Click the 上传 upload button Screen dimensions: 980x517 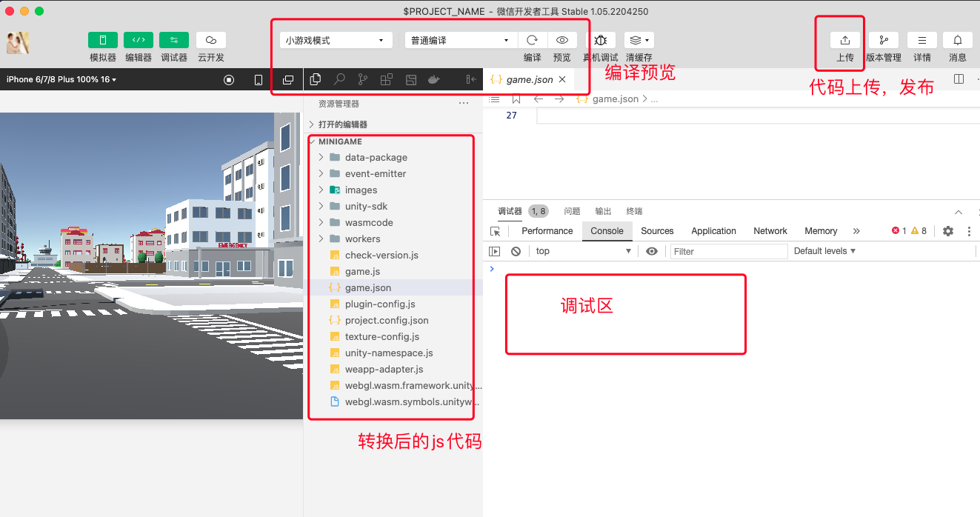pos(845,40)
